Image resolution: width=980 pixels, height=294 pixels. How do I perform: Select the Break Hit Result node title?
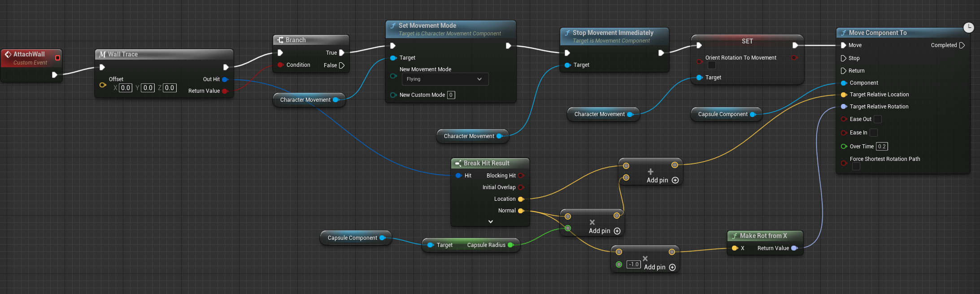[x=486, y=163]
